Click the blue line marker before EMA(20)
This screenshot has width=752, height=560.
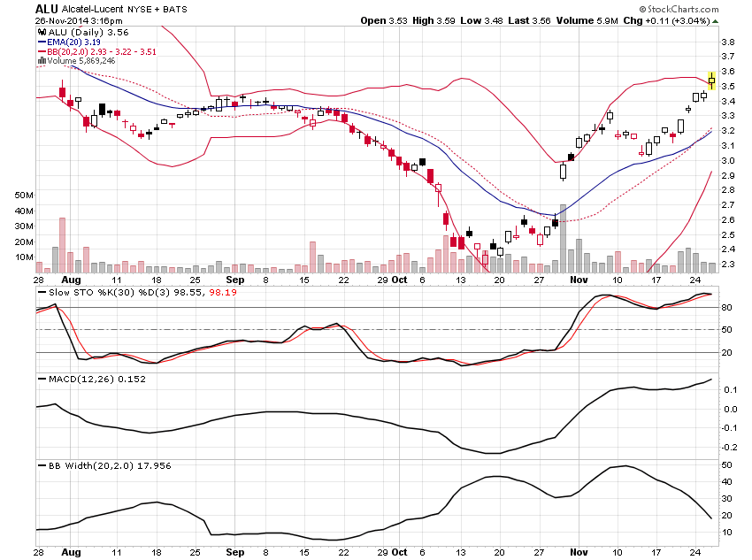pyautogui.click(x=42, y=42)
